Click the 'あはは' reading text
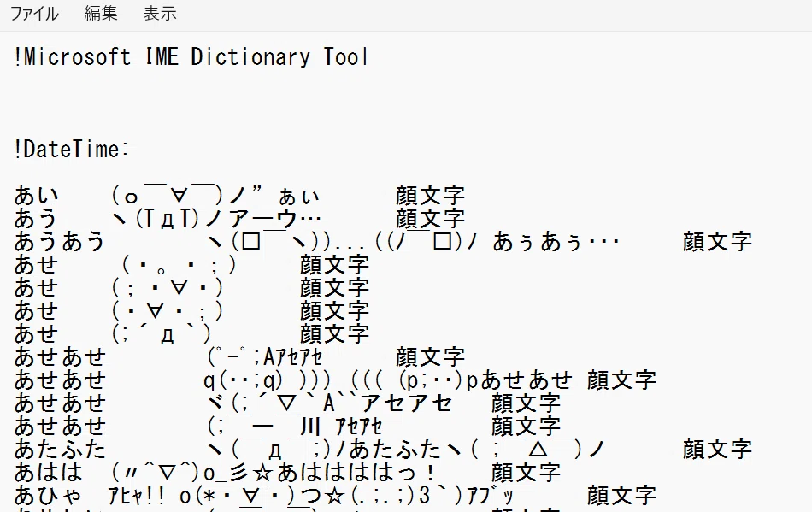 (x=48, y=472)
